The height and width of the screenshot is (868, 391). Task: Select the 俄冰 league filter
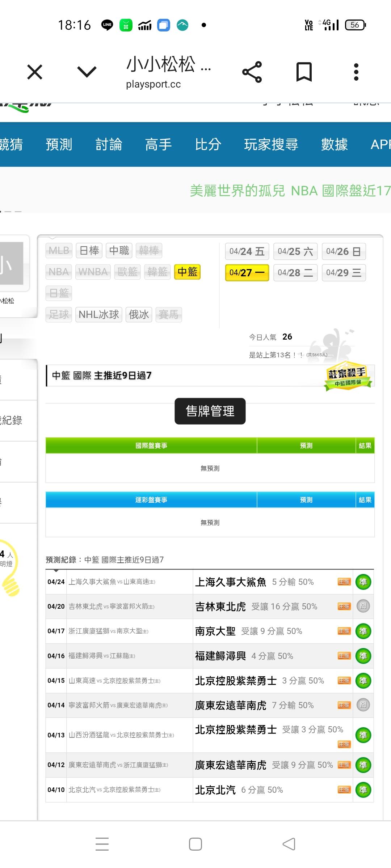(139, 315)
